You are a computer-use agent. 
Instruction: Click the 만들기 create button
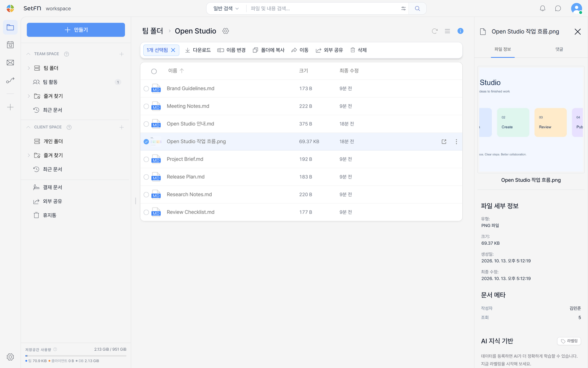[x=76, y=30]
